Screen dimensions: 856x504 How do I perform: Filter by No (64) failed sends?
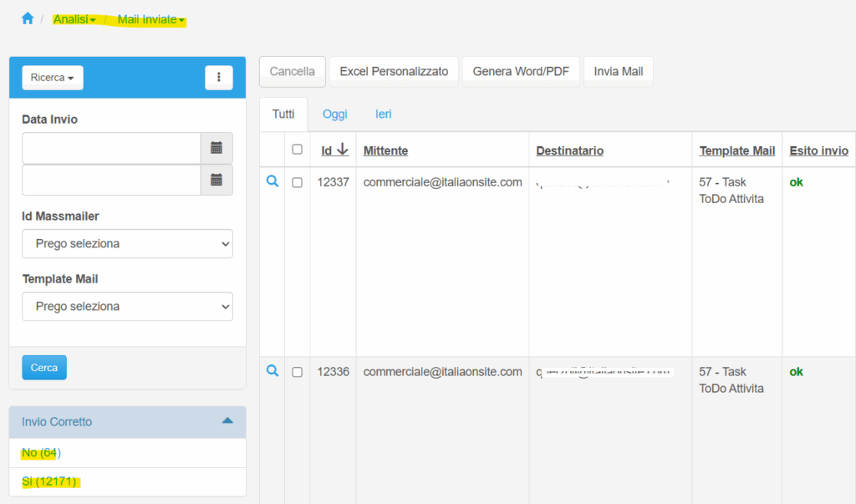41,453
